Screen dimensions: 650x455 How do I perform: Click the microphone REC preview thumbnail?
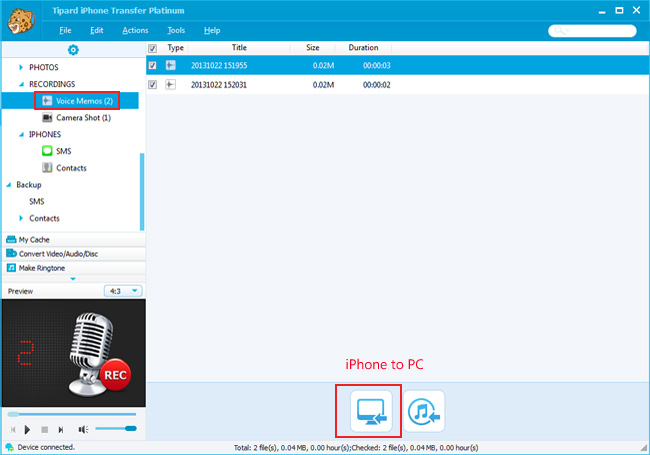[74, 353]
